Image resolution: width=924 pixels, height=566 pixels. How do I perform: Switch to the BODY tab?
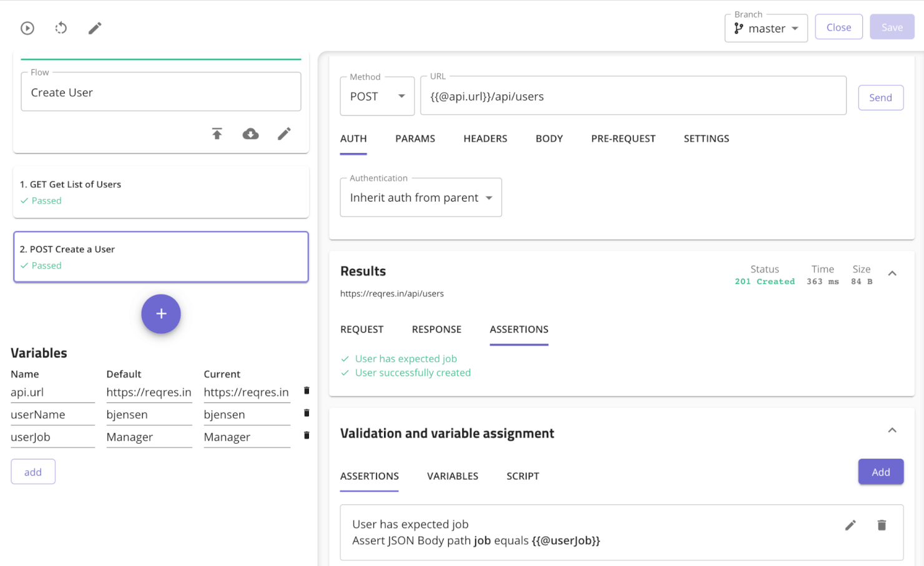coord(549,139)
